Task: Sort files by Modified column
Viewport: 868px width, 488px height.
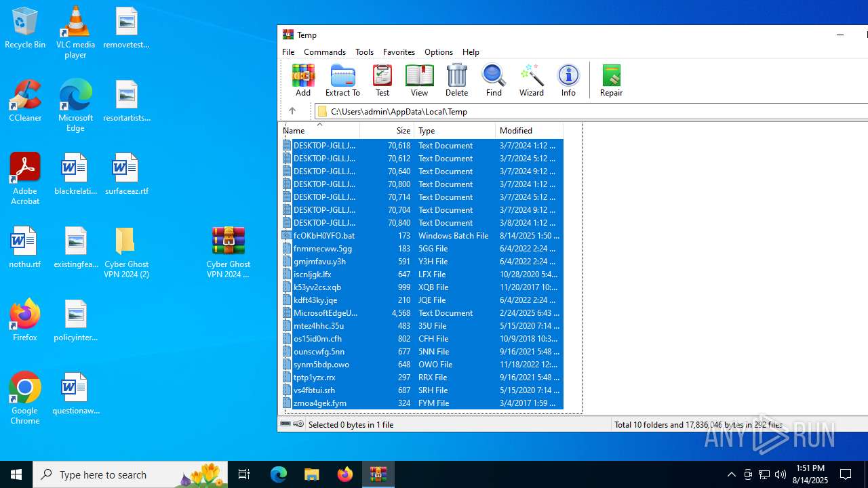Action: tap(529, 130)
